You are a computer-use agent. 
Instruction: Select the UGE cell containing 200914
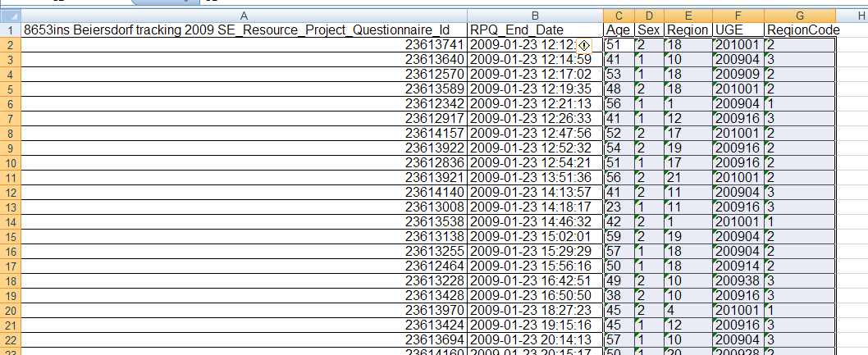(738, 266)
